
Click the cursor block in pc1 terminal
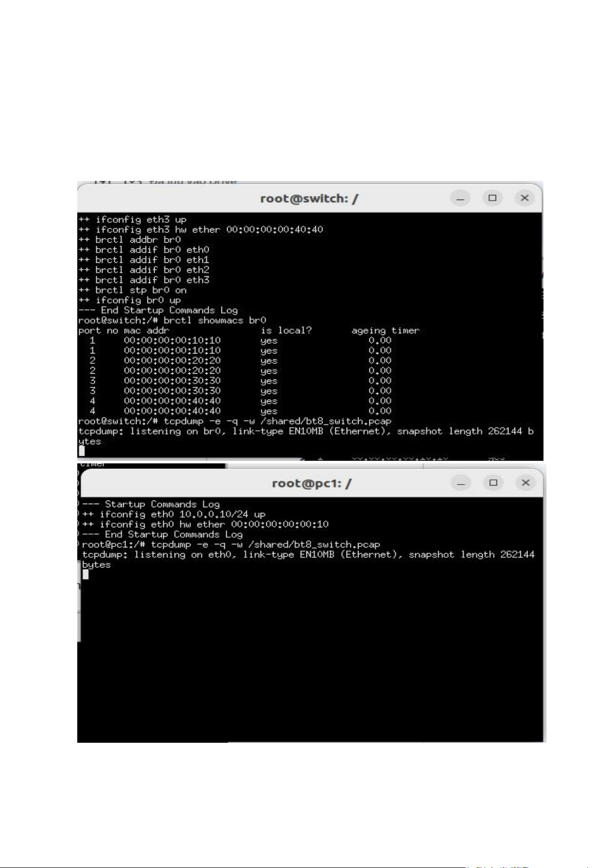click(86, 574)
